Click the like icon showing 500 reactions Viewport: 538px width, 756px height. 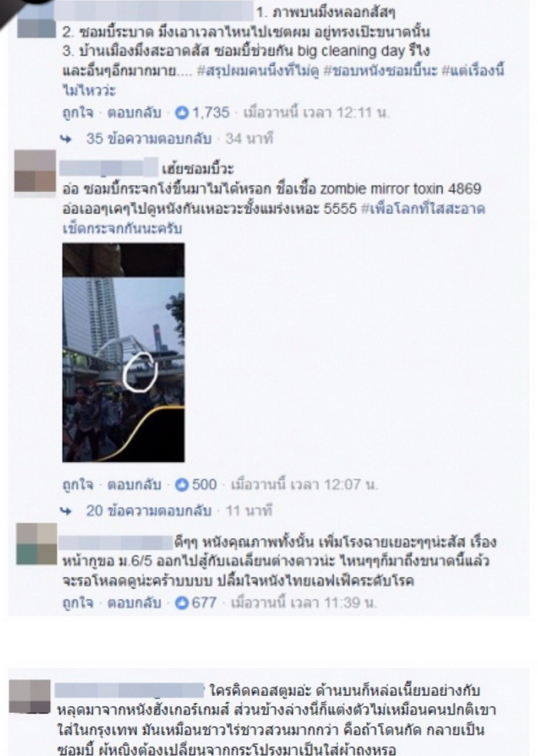click(x=181, y=485)
